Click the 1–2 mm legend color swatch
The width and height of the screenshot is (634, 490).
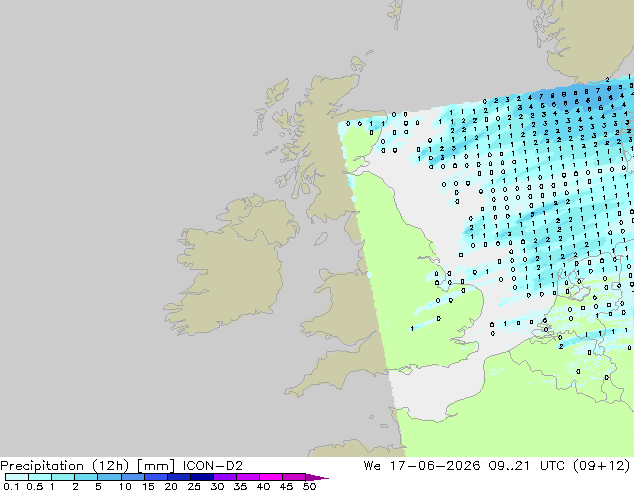click(63, 477)
